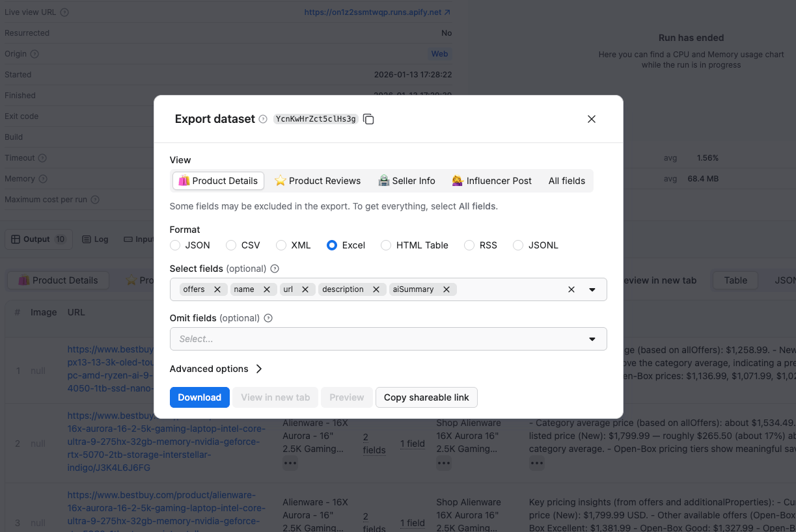Click Copy shareable link button

426,397
